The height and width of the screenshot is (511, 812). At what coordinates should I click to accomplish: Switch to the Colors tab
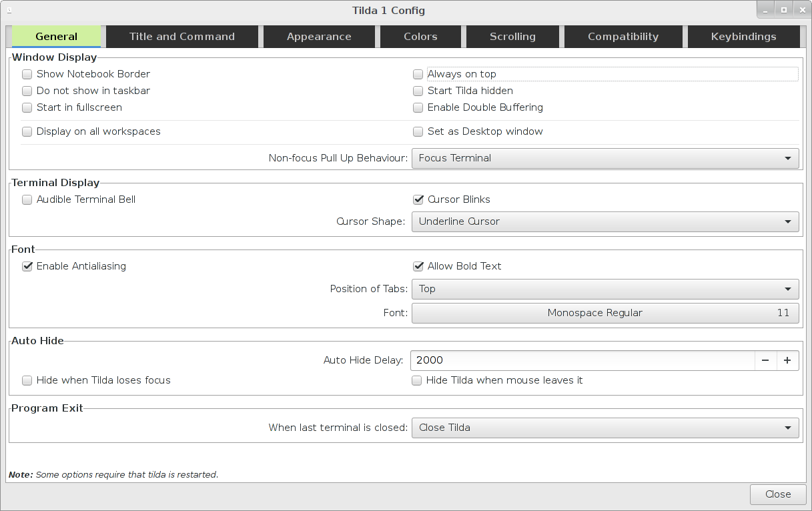420,37
